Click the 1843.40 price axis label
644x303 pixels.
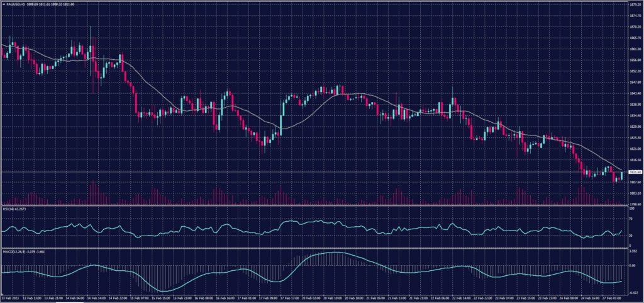635,93
